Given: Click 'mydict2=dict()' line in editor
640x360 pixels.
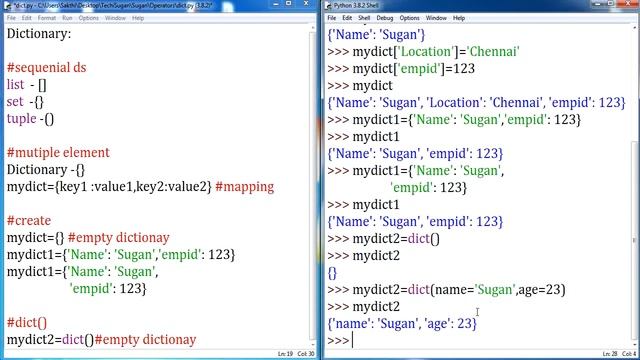Looking at the screenshot, I should (x=102, y=340).
